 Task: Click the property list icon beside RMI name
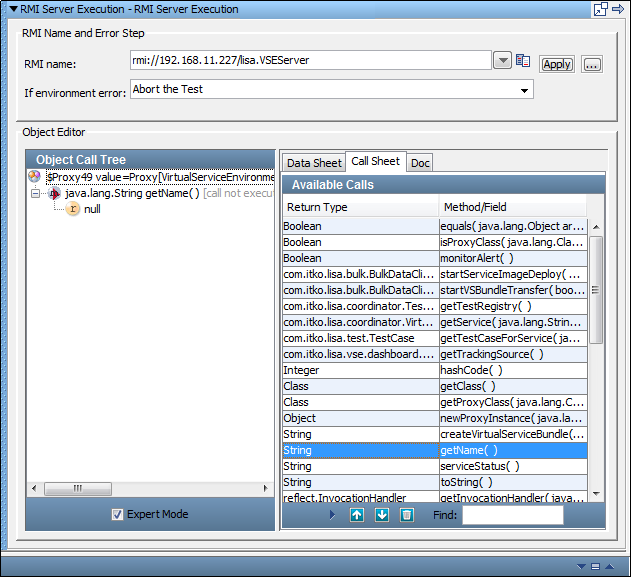pos(523,61)
